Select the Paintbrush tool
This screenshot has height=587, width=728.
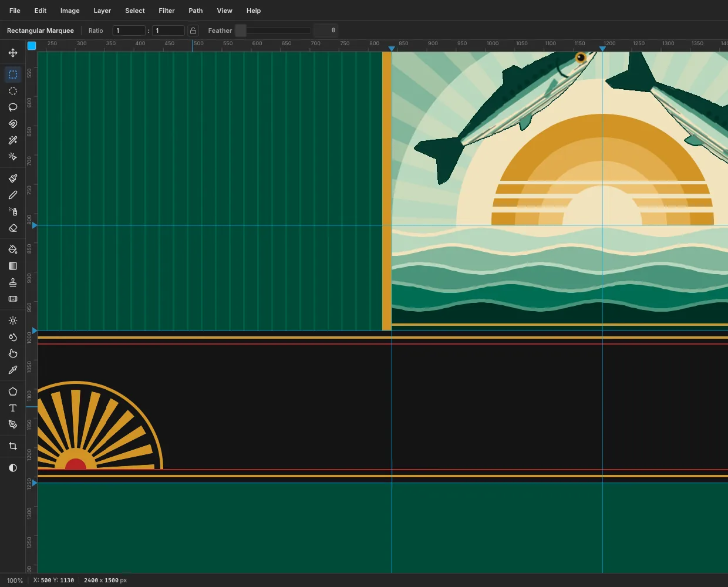coord(13,178)
